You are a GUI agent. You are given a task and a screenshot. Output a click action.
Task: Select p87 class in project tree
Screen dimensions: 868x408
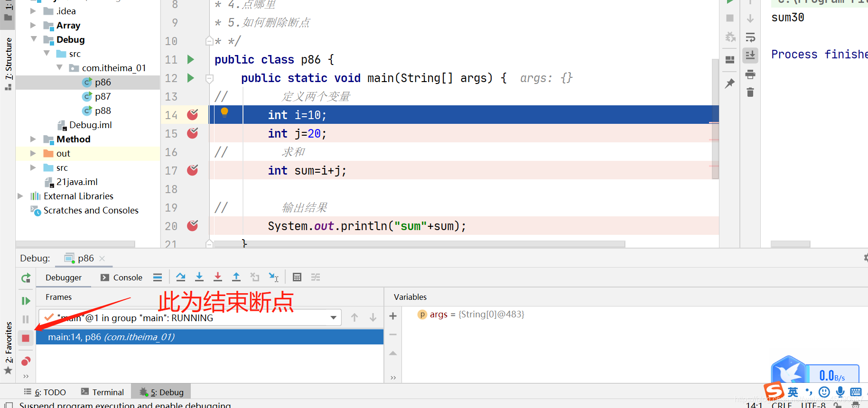[x=97, y=96]
